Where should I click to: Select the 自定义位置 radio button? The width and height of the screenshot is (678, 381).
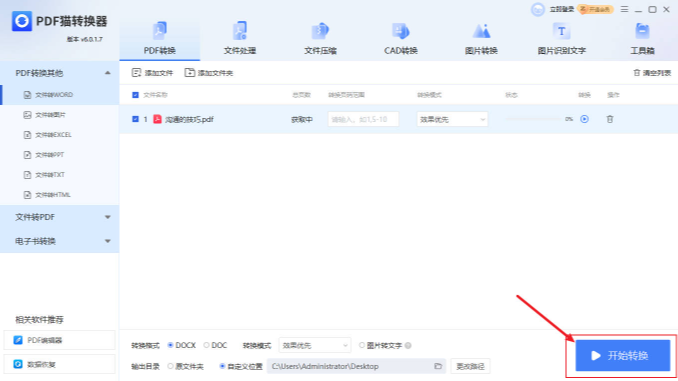click(x=222, y=366)
